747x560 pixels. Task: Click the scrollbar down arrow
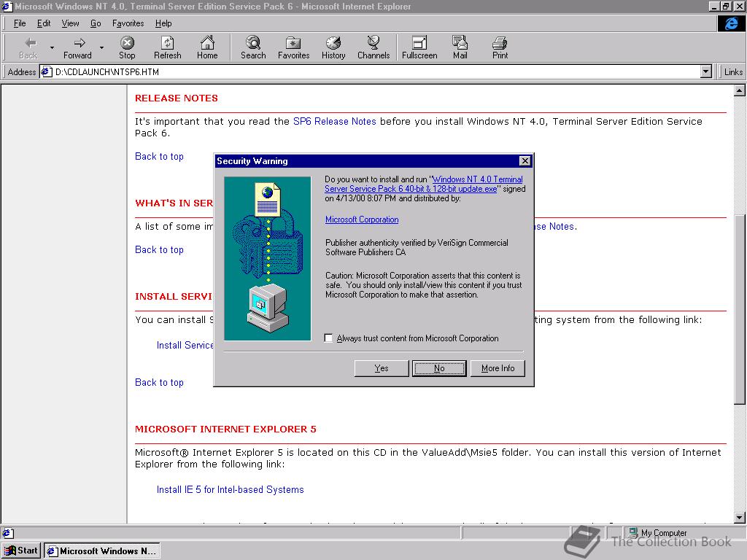pyautogui.click(x=740, y=518)
